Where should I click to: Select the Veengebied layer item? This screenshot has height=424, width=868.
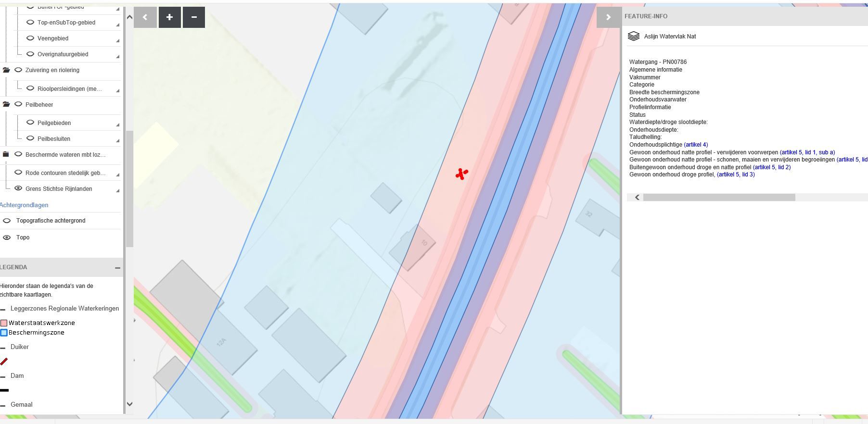coord(53,38)
